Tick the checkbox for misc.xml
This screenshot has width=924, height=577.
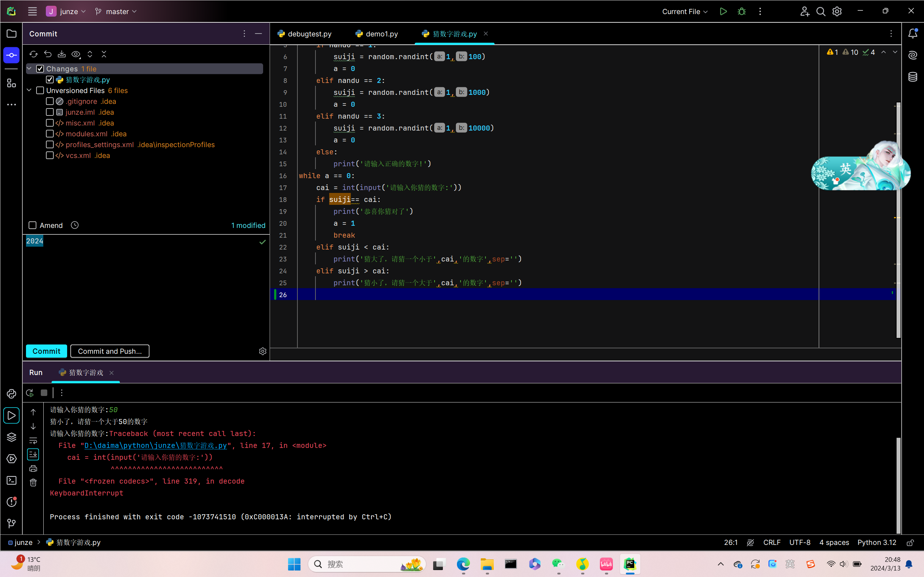[x=50, y=123]
